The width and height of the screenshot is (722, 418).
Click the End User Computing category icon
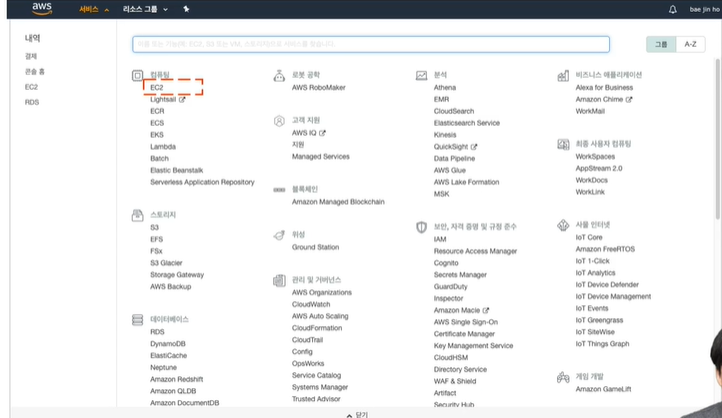[563, 145]
